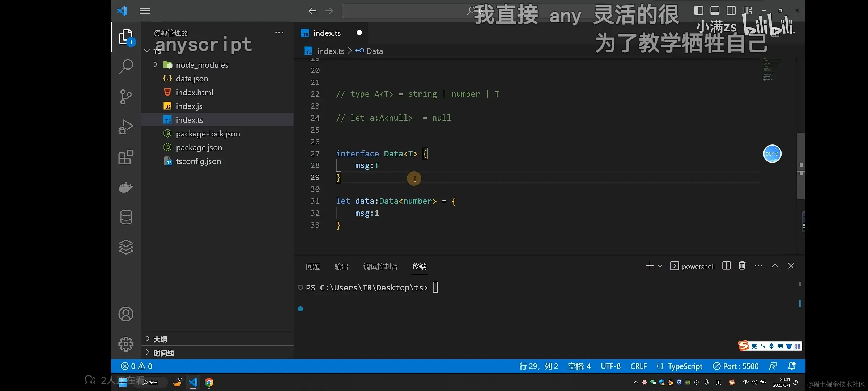The image size is (868, 391).
Task: Split the terminal panel
Action: 726,266
